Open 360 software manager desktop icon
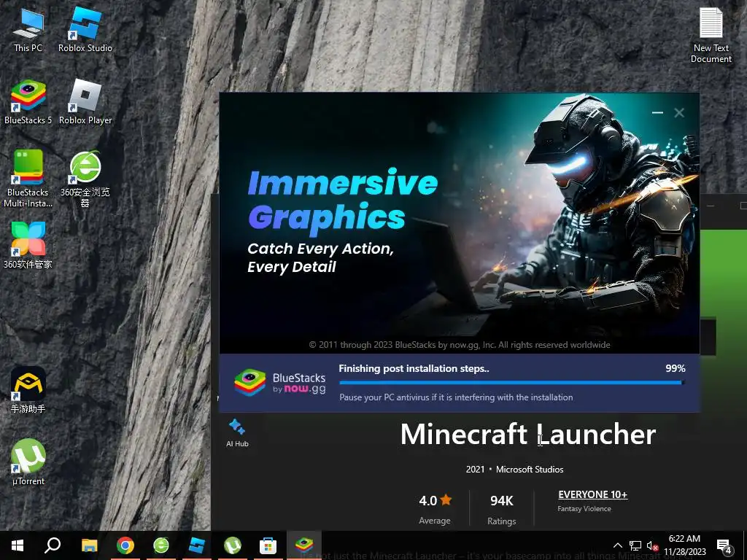 point(28,245)
